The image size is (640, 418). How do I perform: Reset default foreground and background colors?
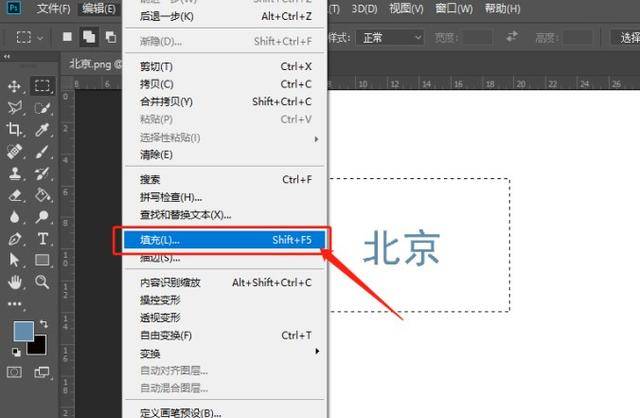tap(14, 352)
